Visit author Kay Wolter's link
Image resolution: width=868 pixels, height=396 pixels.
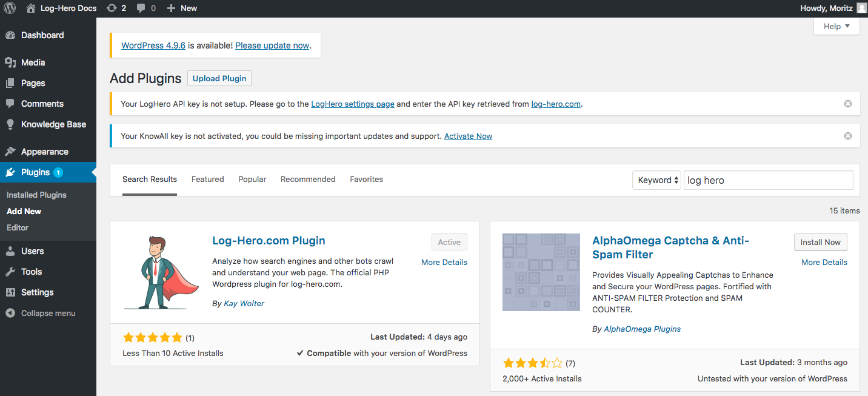[244, 303]
